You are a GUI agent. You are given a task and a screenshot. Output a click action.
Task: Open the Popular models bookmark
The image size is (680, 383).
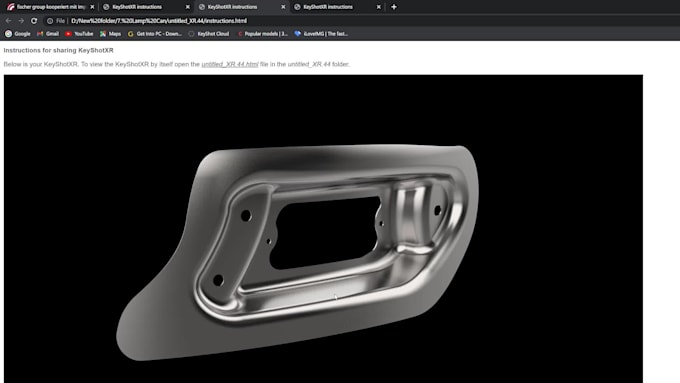click(x=263, y=34)
